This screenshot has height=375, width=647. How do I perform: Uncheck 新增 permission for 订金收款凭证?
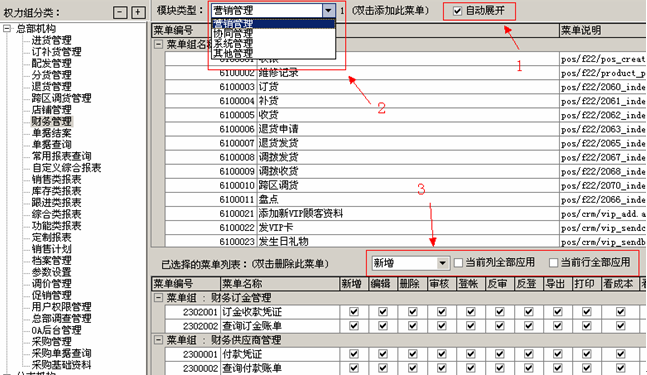pyautogui.click(x=354, y=311)
